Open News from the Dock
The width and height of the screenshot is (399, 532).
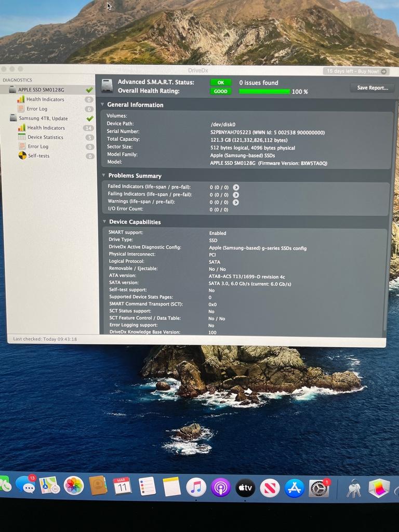pyautogui.click(x=270, y=488)
